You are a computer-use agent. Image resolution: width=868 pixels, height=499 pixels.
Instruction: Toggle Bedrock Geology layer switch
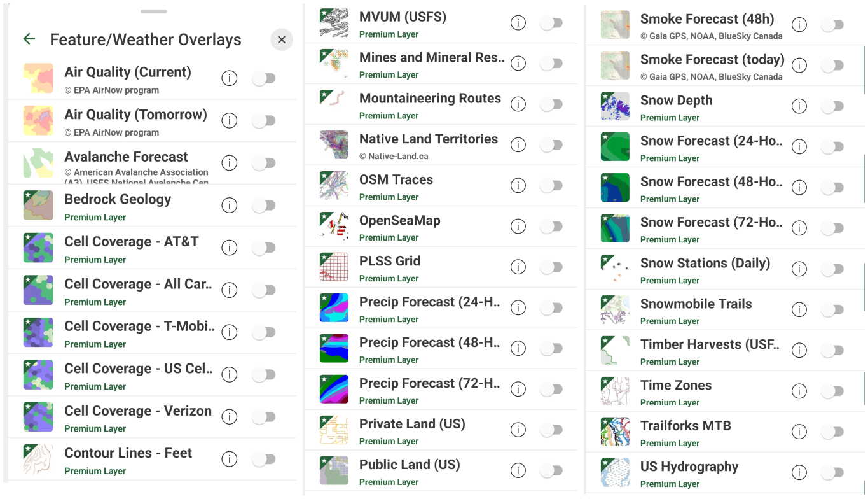(263, 206)
